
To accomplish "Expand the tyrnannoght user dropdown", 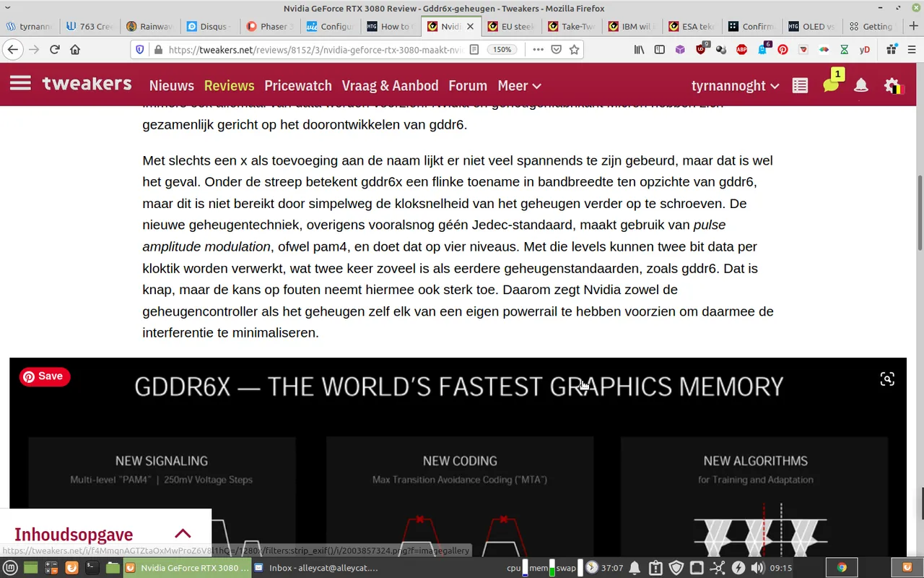I will pyautogui.click(x=736, y=85).
